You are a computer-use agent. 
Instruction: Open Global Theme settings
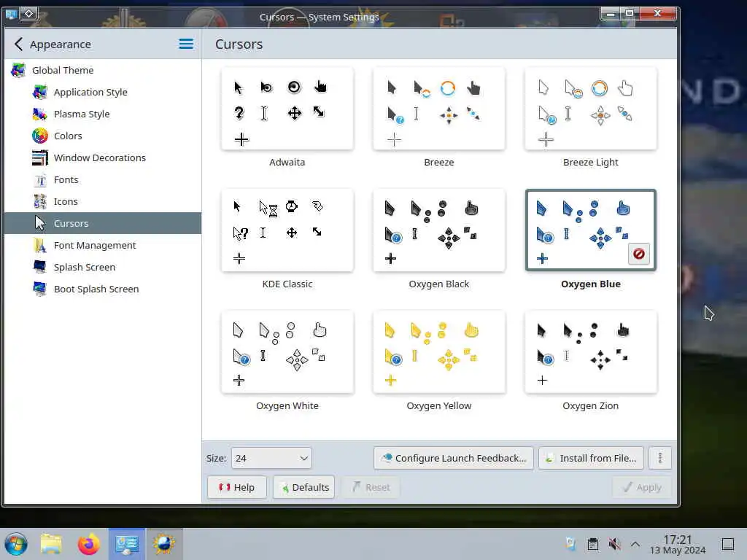coord(102,70)
